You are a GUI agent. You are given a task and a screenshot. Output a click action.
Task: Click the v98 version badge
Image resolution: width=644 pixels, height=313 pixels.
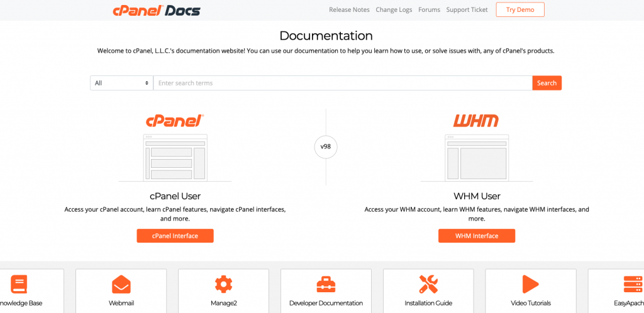click(326, 147)
